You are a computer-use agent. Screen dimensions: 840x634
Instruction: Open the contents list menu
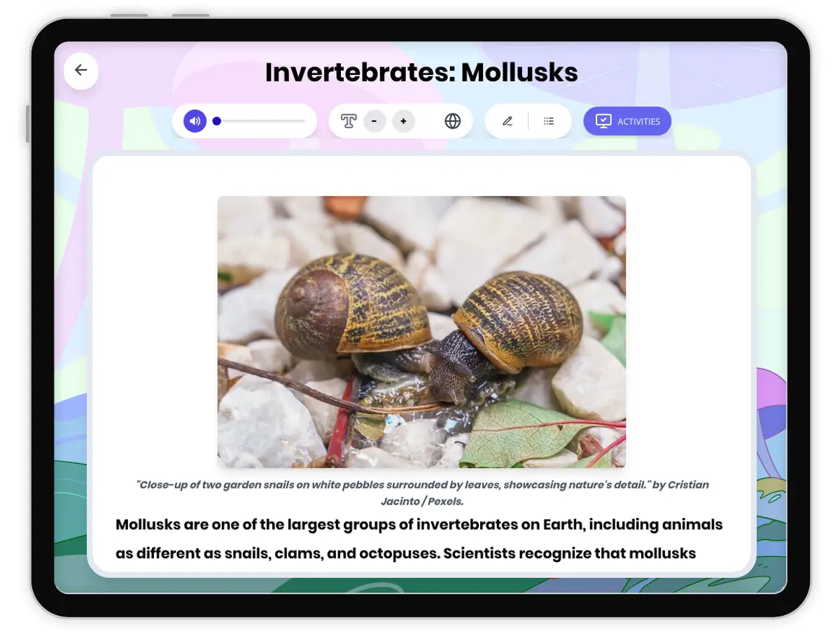pos(549,120)
